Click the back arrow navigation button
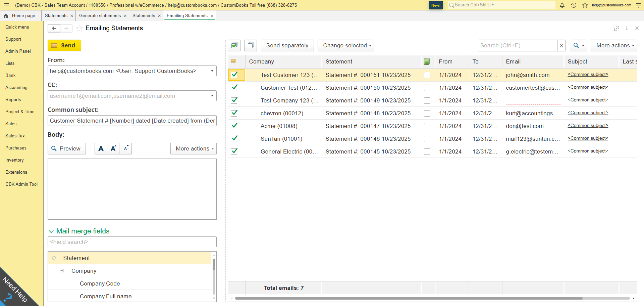This screenshot has height=306, width=644. [x=54, y=29]
